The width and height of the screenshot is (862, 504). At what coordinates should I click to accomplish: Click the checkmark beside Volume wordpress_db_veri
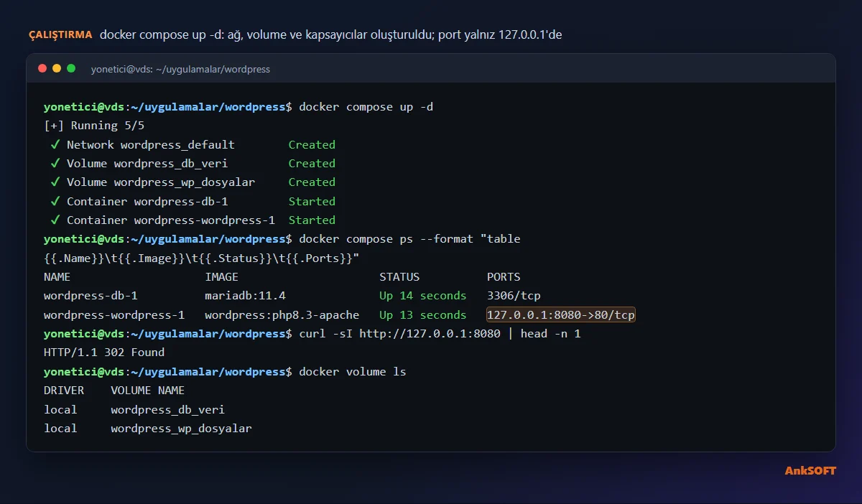tap(55, 163)
